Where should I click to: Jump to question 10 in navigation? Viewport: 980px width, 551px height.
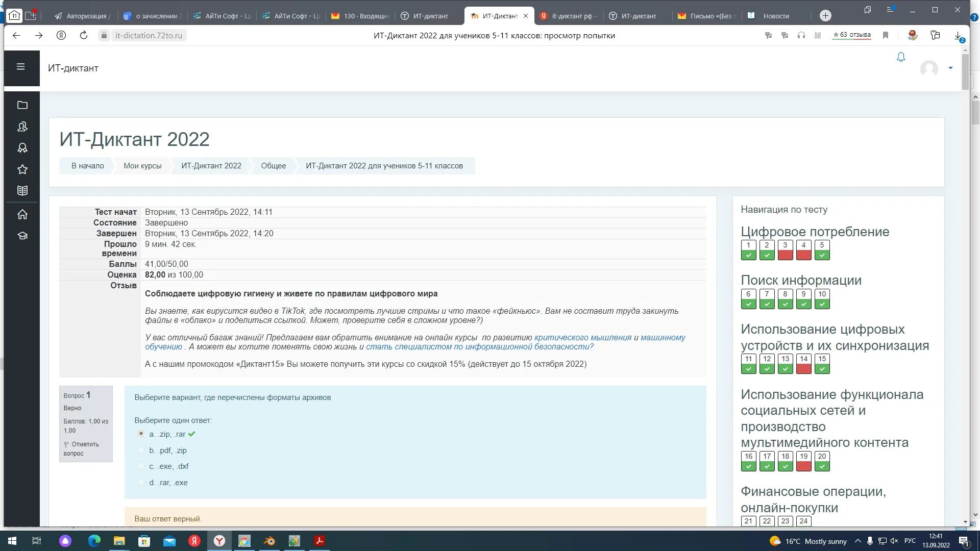[822, 299]
